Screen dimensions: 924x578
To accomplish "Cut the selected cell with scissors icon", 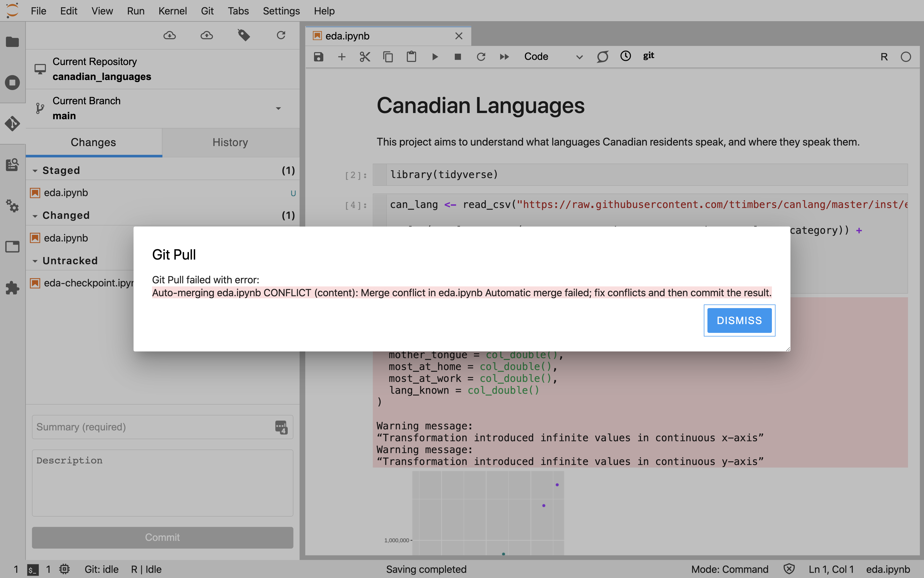I will 365,57.
